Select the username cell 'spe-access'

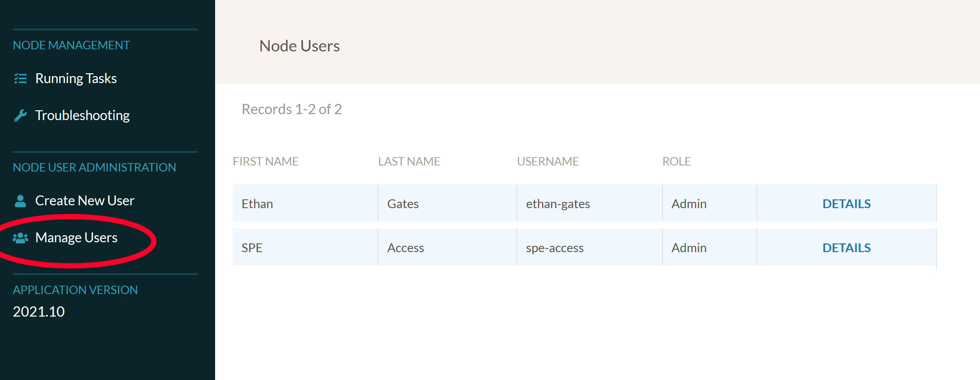tap(589, 247)
